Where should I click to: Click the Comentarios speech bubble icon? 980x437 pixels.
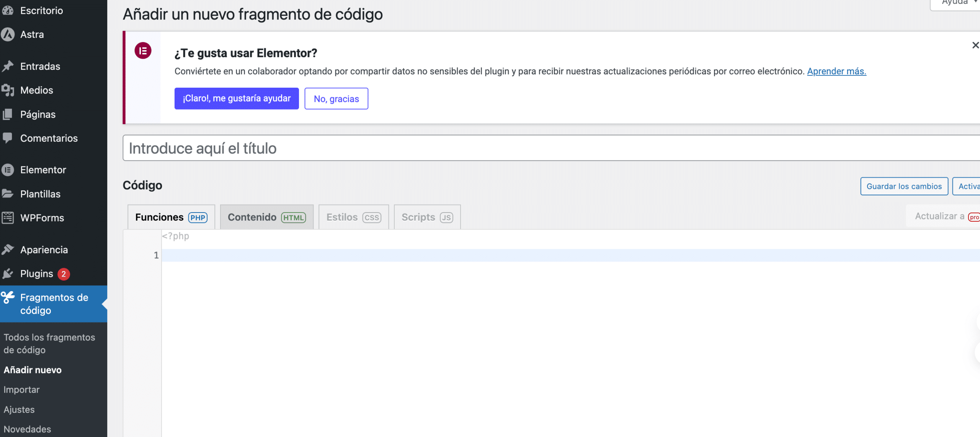[x=8, y=138]
